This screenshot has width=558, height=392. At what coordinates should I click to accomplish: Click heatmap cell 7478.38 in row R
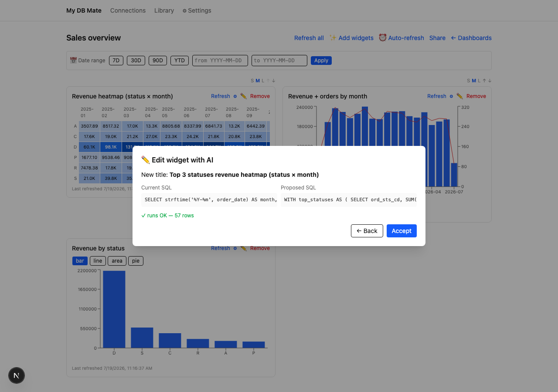tap(89, 168)
